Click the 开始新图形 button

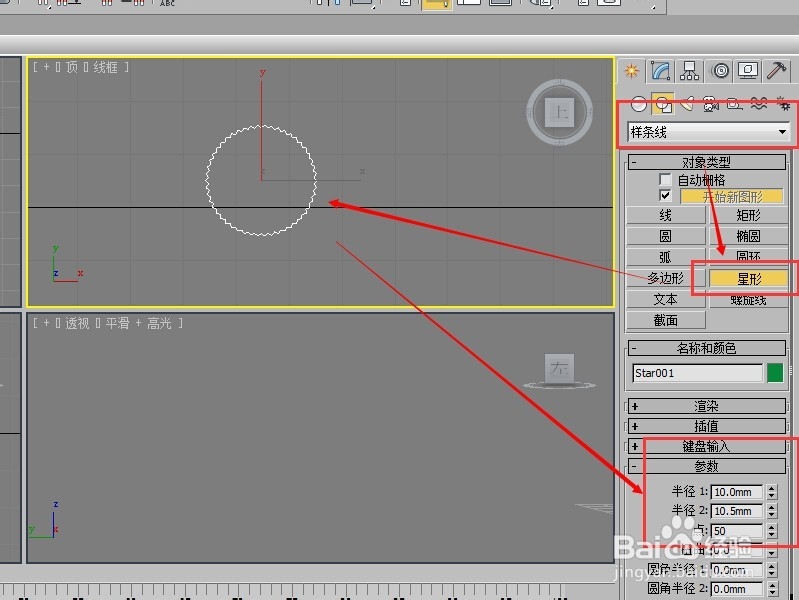[x=731, y=196]
